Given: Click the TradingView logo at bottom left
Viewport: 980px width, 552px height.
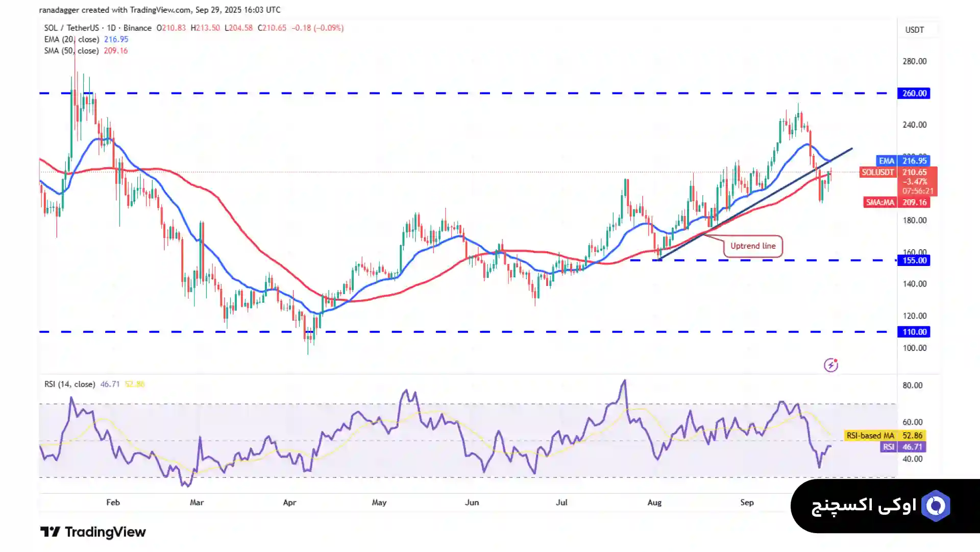Looking at the screenshot, I should 93,532.
